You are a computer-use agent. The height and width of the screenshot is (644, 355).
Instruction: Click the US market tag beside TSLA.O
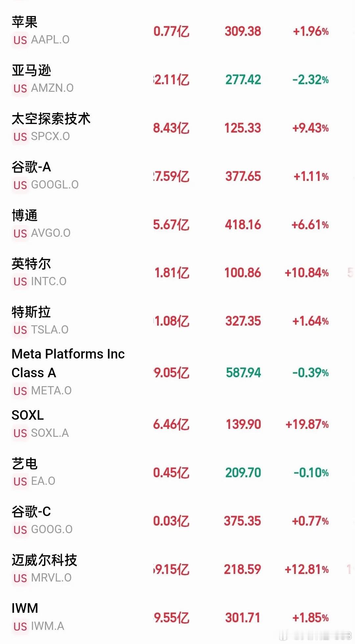(20, 330)
